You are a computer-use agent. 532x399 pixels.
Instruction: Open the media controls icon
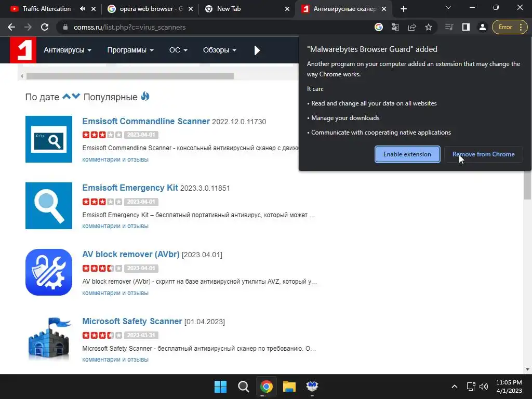coord(449,27)
